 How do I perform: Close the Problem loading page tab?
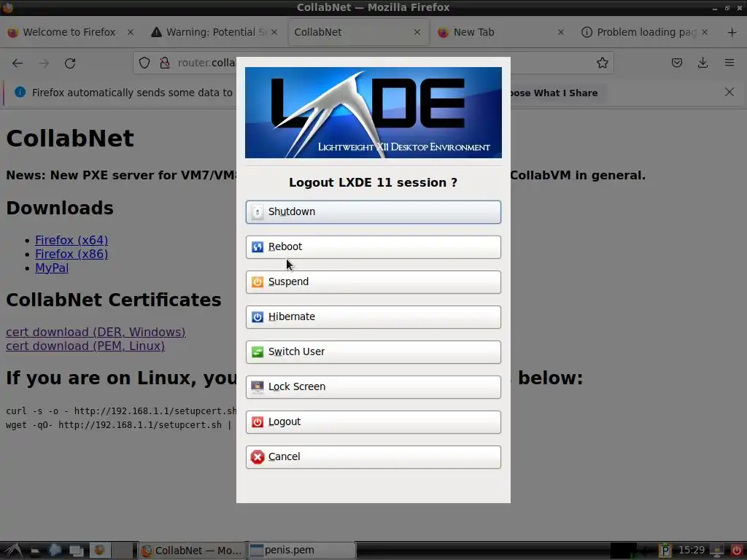pos(705,32)
